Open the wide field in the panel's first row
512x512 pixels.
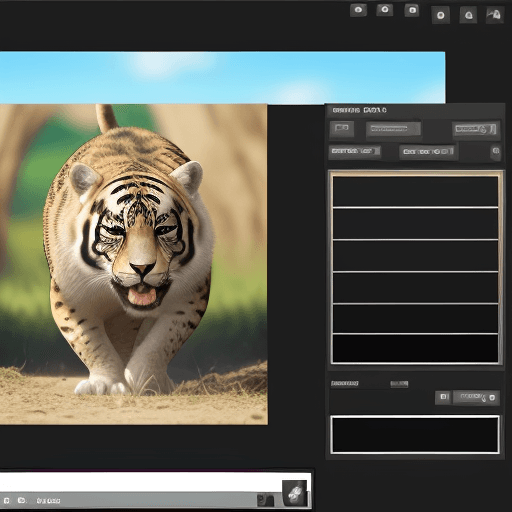393,129
